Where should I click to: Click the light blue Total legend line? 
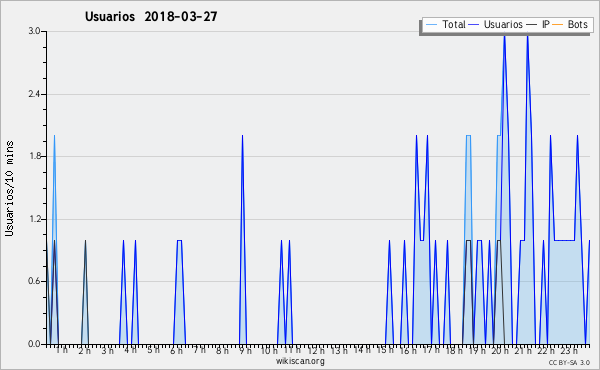click(431, 24)
